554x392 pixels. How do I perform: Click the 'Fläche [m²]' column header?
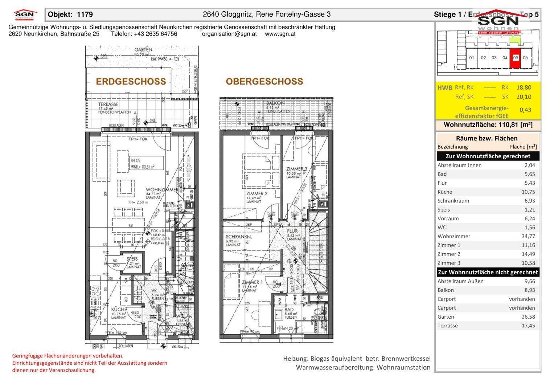pos(523,147)
